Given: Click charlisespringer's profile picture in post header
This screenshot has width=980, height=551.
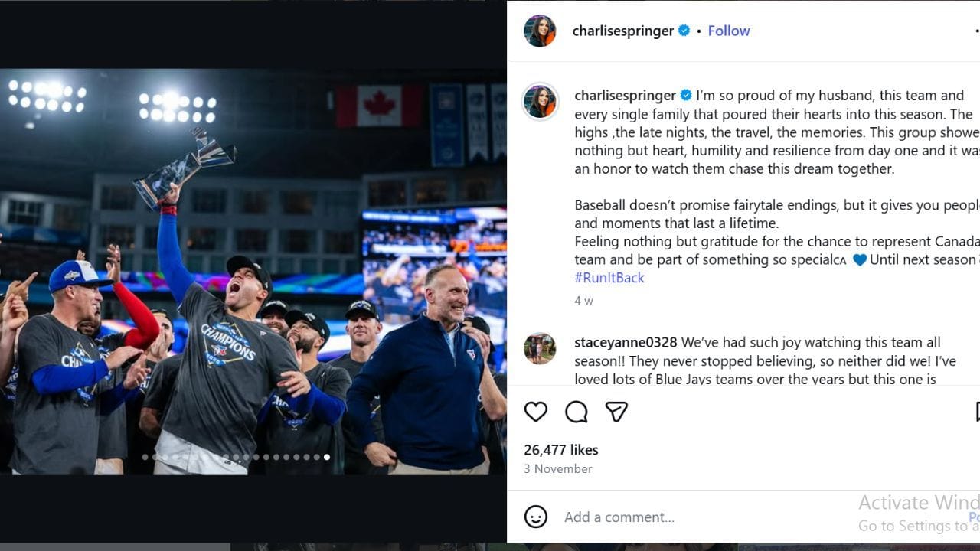Looking at the screenshot, I should pyautogui.click(x=540, y=31).
